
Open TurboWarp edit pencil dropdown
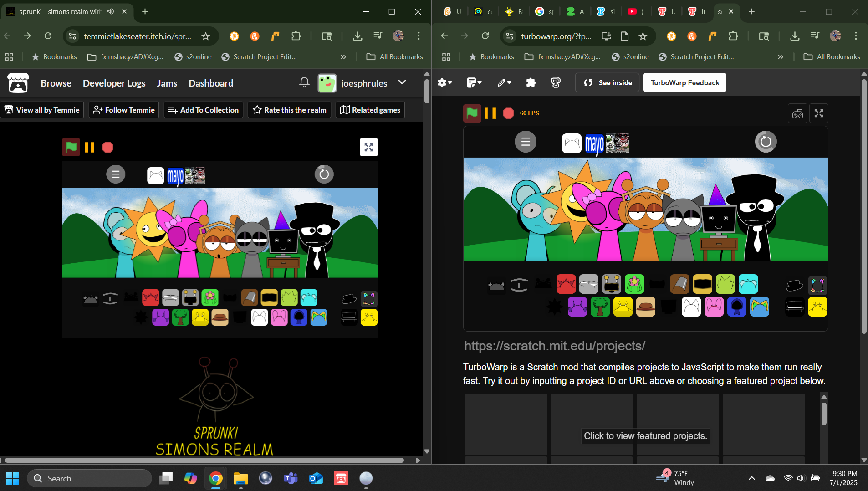[x=505, y=82]
